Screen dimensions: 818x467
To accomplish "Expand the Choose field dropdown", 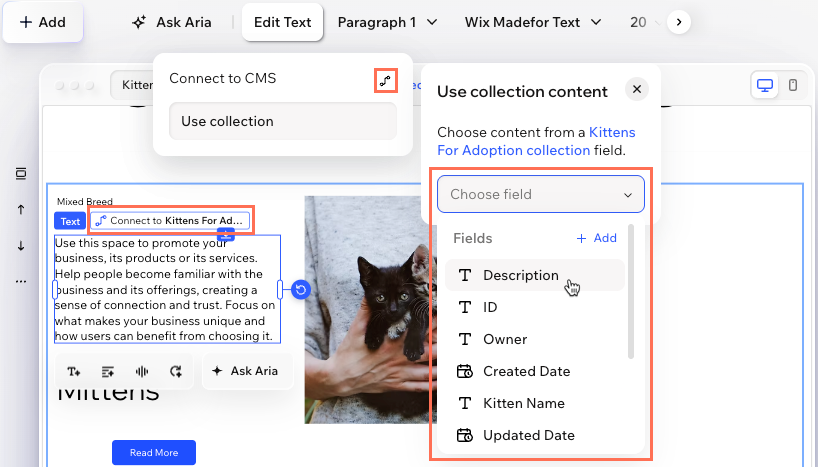I will (541, 194).
